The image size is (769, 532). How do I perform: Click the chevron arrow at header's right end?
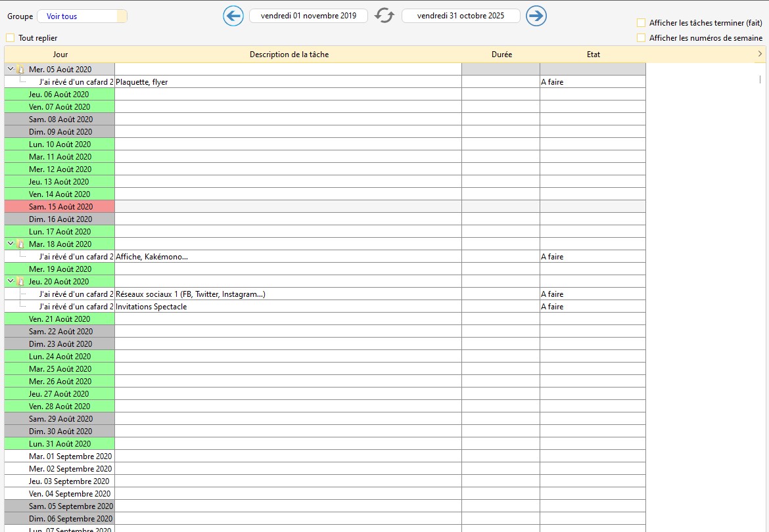pyautogui.click(x=760, y=54)
